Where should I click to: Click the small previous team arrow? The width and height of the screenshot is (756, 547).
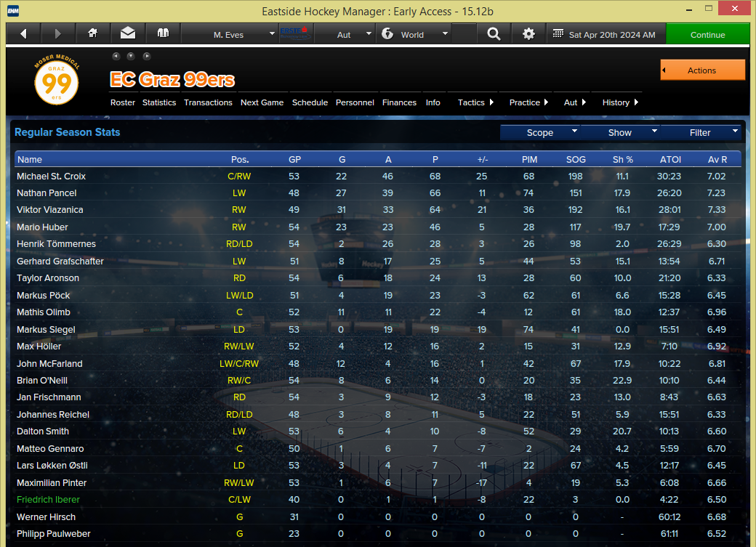(116, 56)
